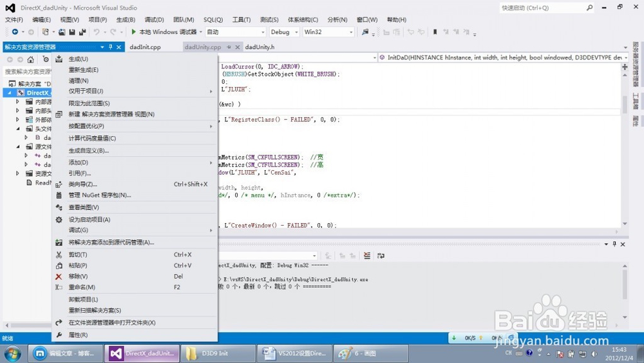Image resolution: width=644 pixels, height=363 pixels.
Task: Pin the Solution Explorer panel
Action: click(111, 47)
